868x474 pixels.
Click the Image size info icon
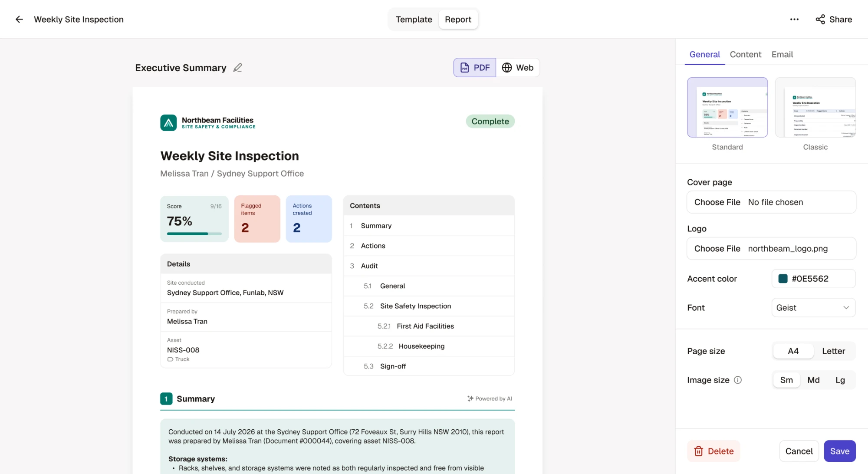coord(738,380)
